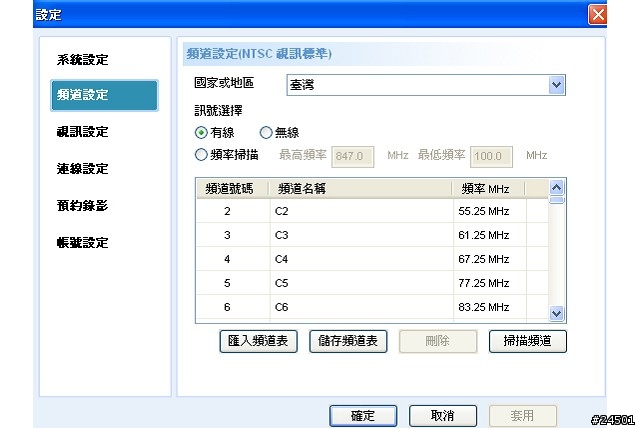Start scanning with 掃描頻道 button

[528, 341]
